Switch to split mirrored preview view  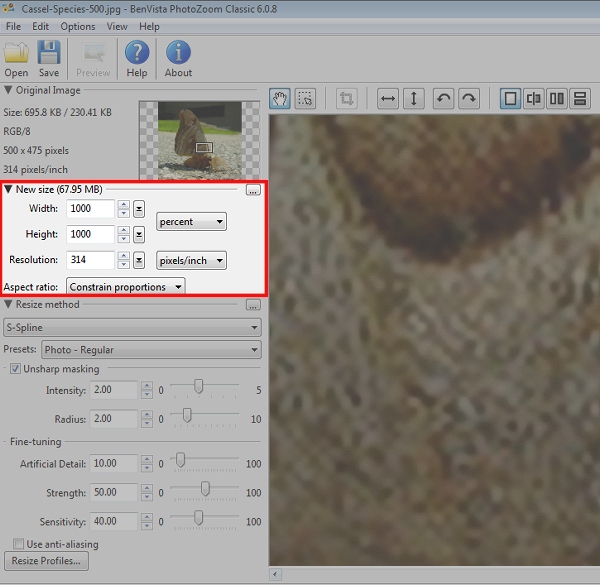(533, 99)
